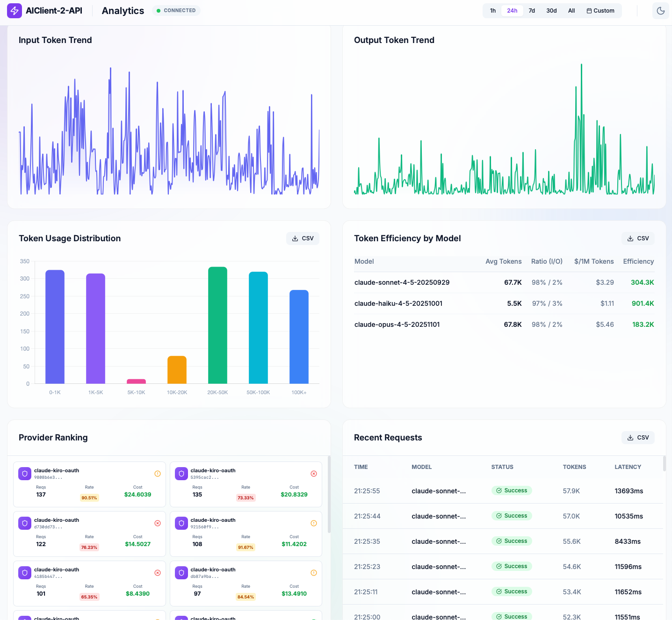Export Recent Requests CSV file
Screen dimensions: 672x620
pyautogui.click(x=638, y=438)
